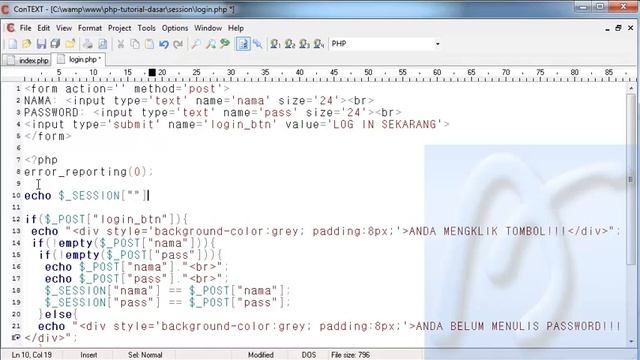Click the vertical scrollbar thumb
The width and height of the screenshot is (640, 360).
point(631,179)
